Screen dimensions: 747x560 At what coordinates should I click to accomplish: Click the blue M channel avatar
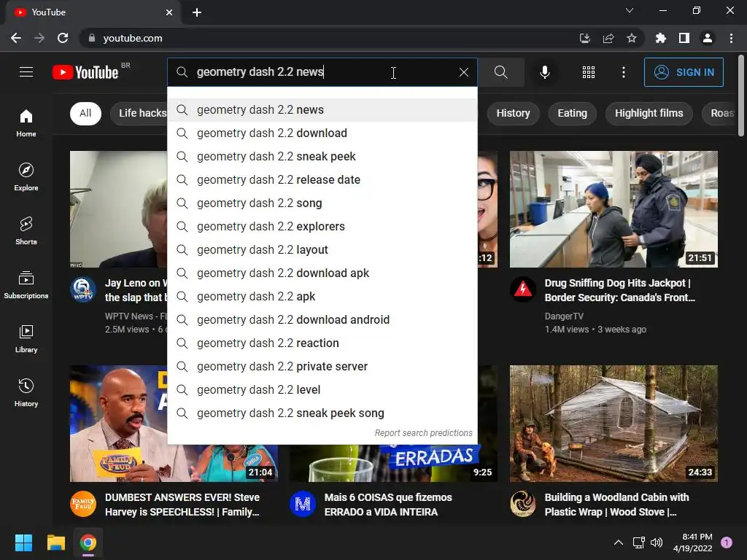pos(303,503)
